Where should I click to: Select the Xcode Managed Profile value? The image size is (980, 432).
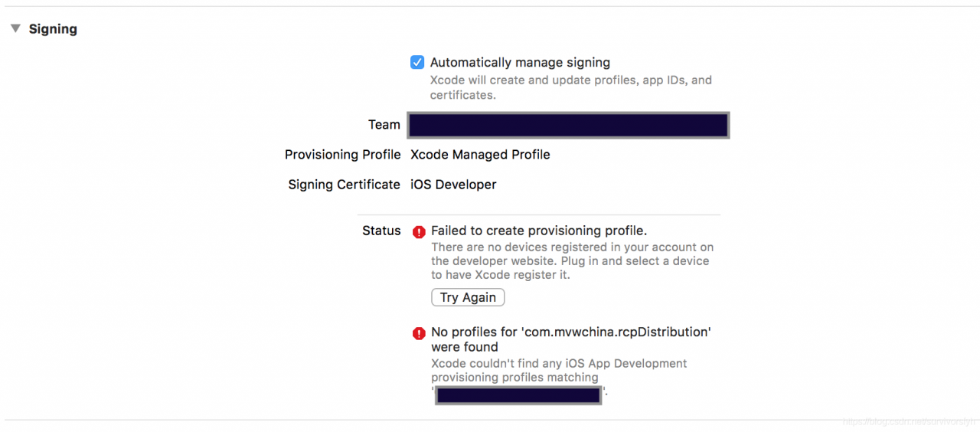point(480,155)
